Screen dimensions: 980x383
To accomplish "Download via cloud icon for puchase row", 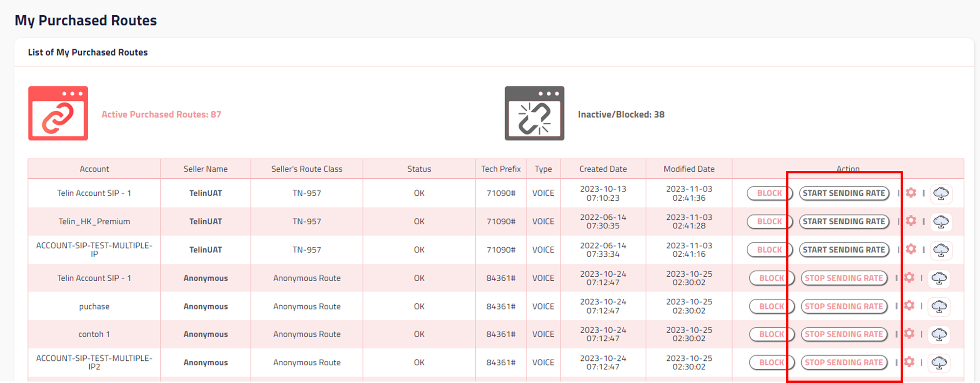I will click(x=939, y=307).
